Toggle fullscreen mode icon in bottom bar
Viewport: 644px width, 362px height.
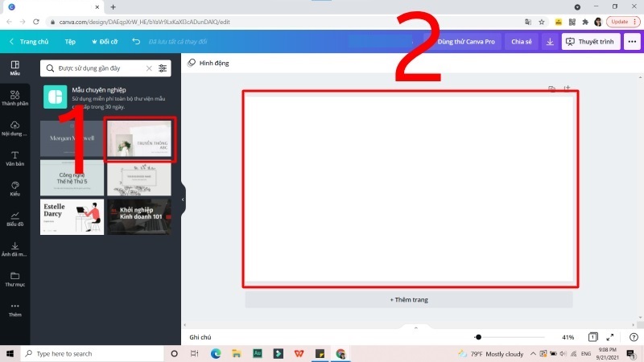tap(610, 337)
